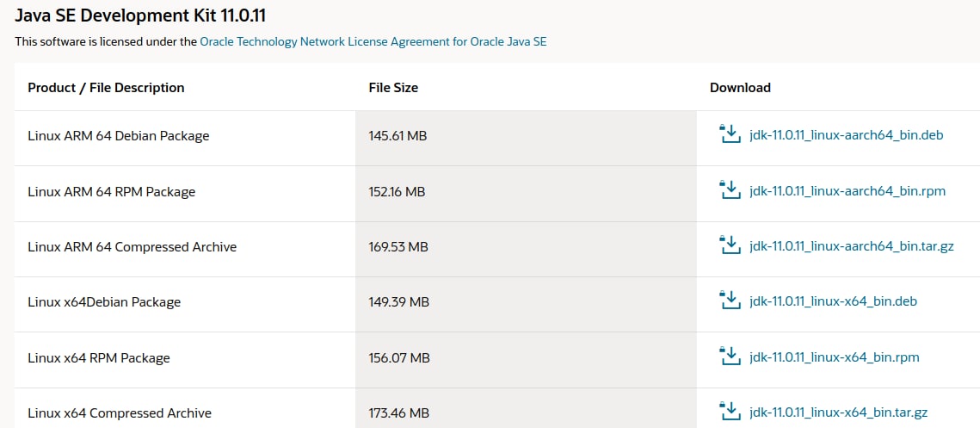980x428 pixels.
Task: Click download icon beside linux-x64_bin.rpm
Action: click(730, 357)
